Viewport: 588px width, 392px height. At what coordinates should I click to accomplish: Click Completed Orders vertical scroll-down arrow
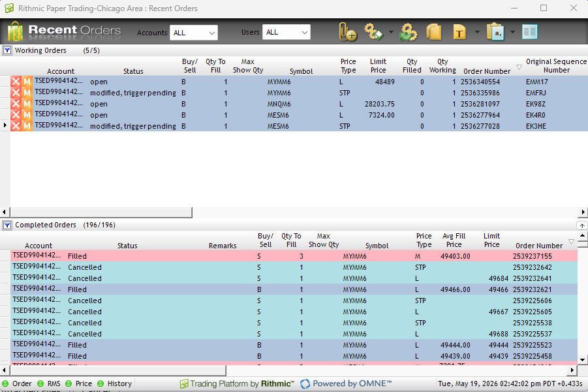(582, 360)
